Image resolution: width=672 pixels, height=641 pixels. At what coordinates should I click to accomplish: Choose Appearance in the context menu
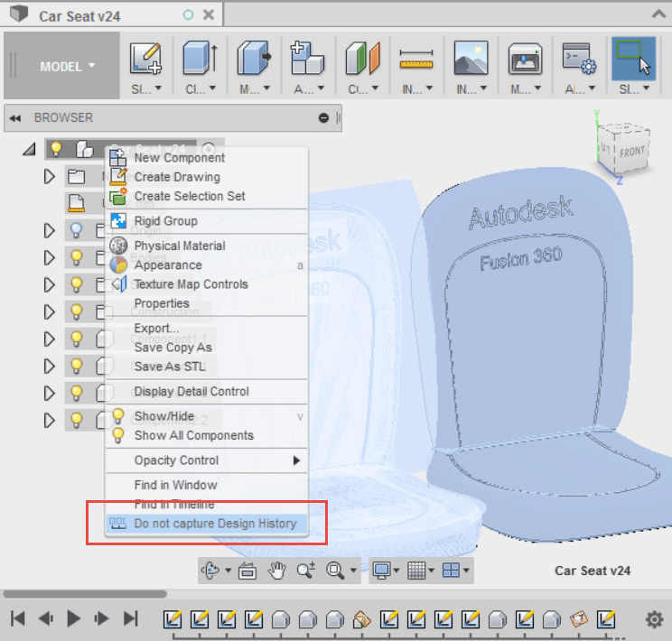207,265
